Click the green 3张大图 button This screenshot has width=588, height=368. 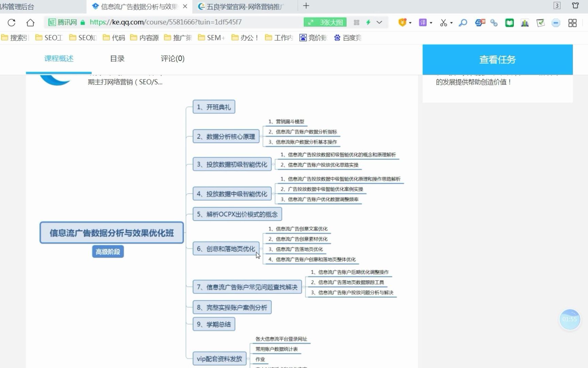coord(325,22)
